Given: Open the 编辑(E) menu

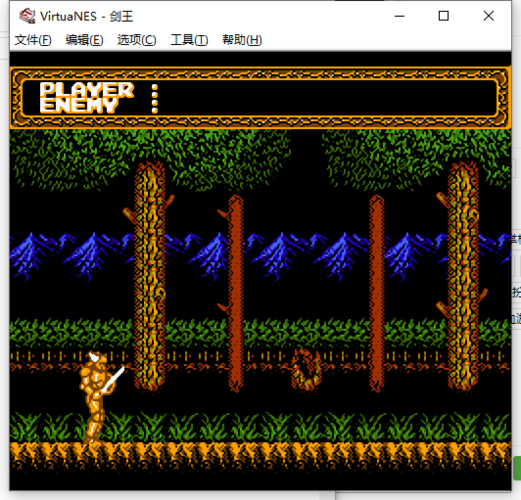Looking at the screenshot, I should click(x=84, y=40).
